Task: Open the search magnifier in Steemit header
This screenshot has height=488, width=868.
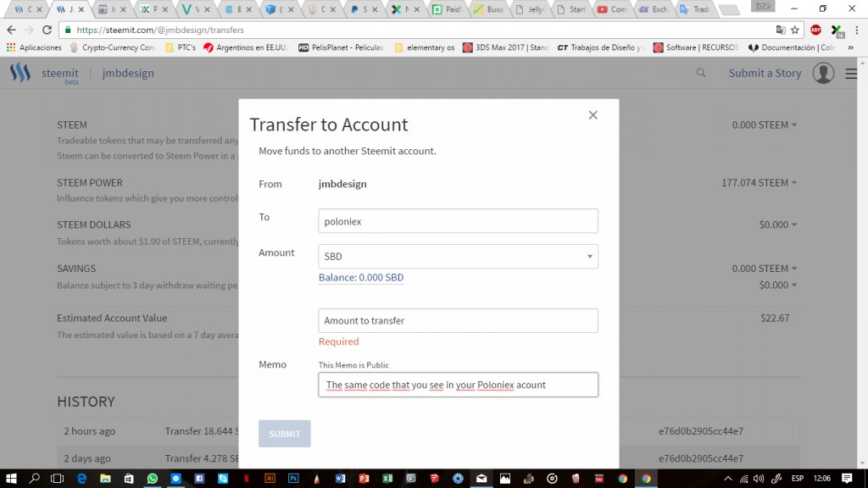Action: tap(701, 74)
